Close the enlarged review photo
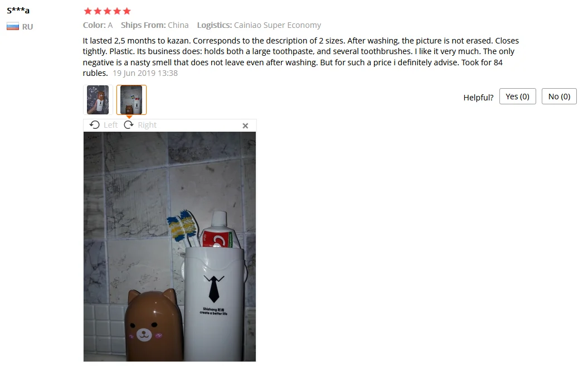The image size is (588, 366). click(x=245, y=126)
